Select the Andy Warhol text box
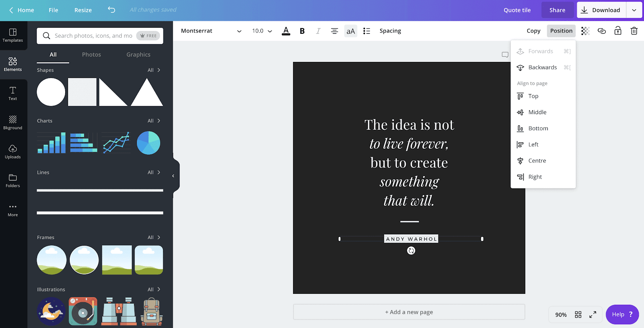Image resolution: width=644 pixels, height=328 pixels. click(x=411, y=239)
